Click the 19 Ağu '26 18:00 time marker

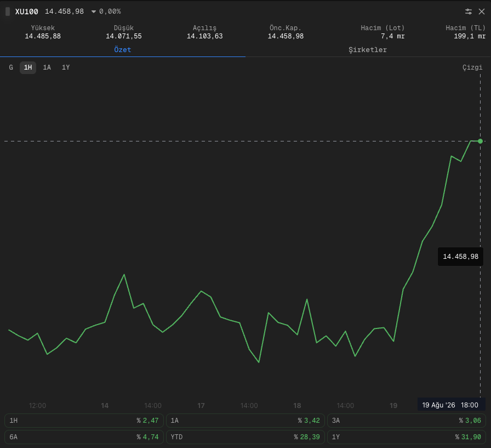(451, 405)
